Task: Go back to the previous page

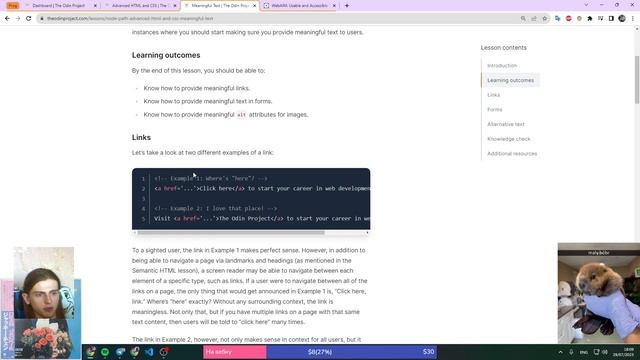Action: 7,18
